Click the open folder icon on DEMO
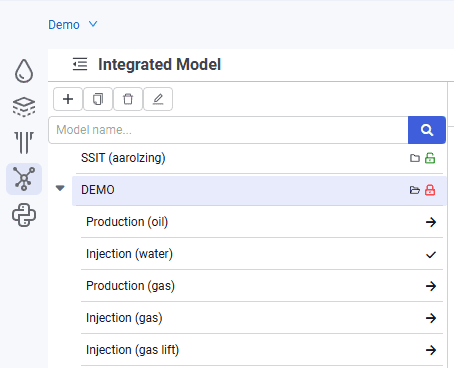 click(415, 190)
